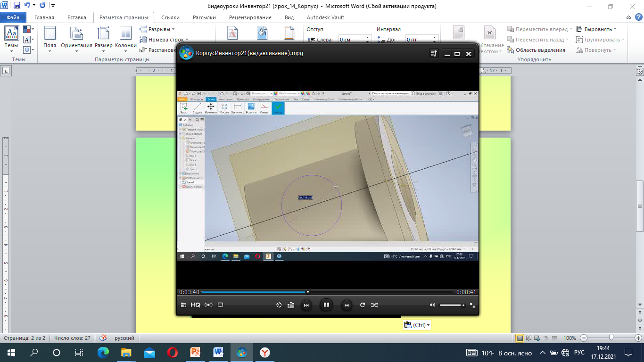Toggle shuffle mode in media player

(374, 305)
